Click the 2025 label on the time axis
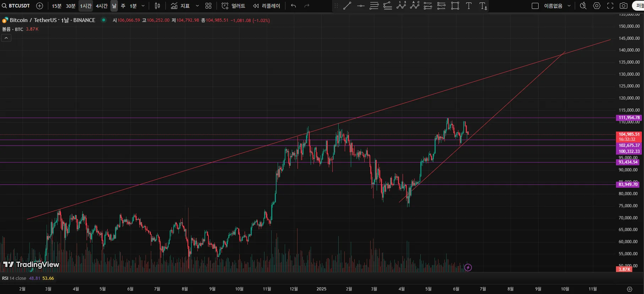 (321, 289)
